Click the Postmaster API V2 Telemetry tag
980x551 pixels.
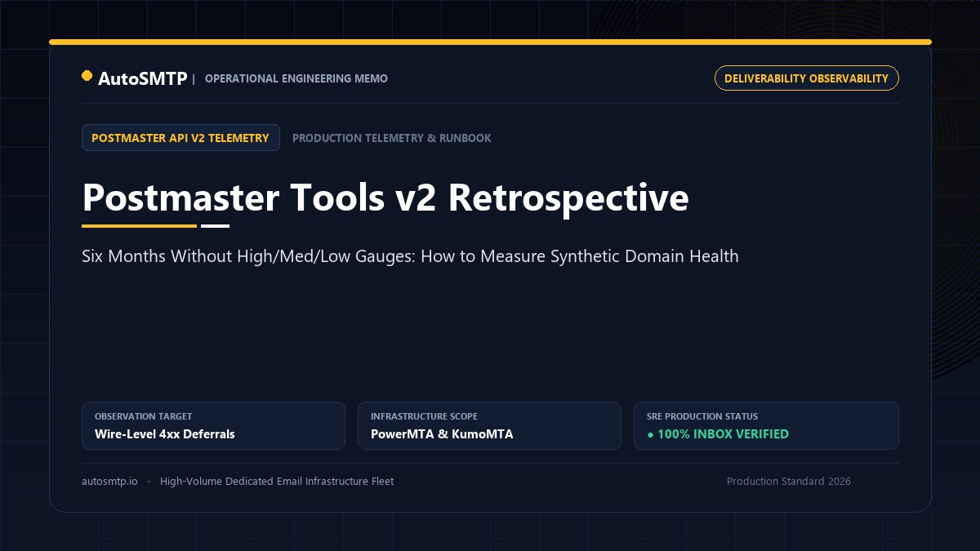180,138
